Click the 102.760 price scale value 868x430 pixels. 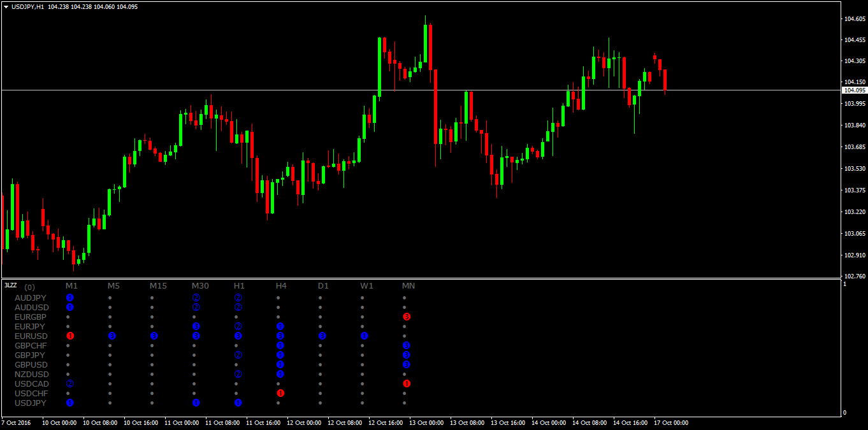[855, 276]
